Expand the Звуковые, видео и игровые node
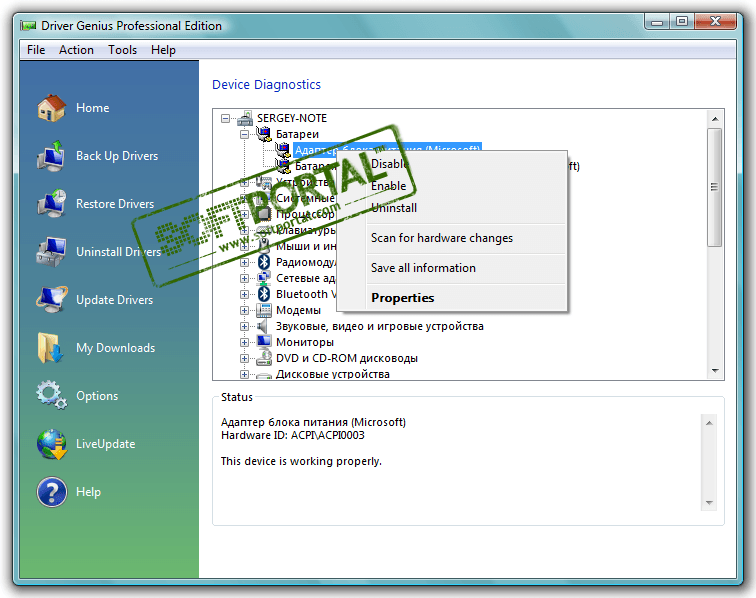 (244, 326)
